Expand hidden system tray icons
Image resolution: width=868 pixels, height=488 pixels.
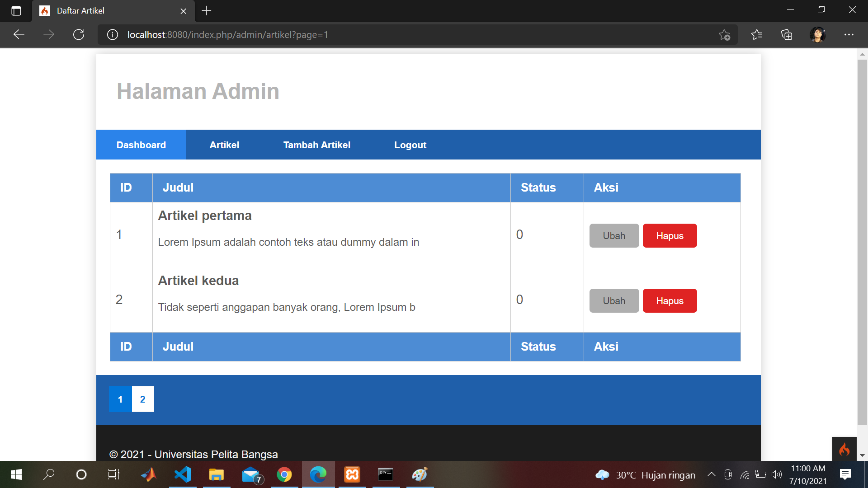(712, 474)
